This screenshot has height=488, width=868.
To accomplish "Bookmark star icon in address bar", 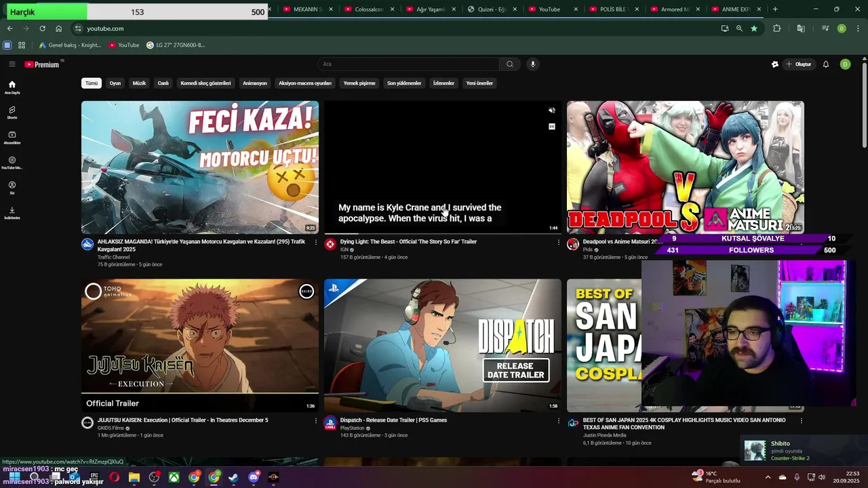I will (754, 28).
